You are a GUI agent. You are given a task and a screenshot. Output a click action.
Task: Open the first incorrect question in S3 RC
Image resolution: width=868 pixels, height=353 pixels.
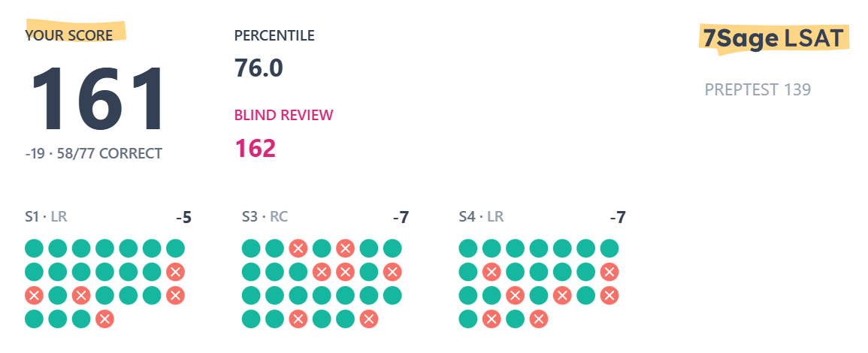(x=298, y=249)
